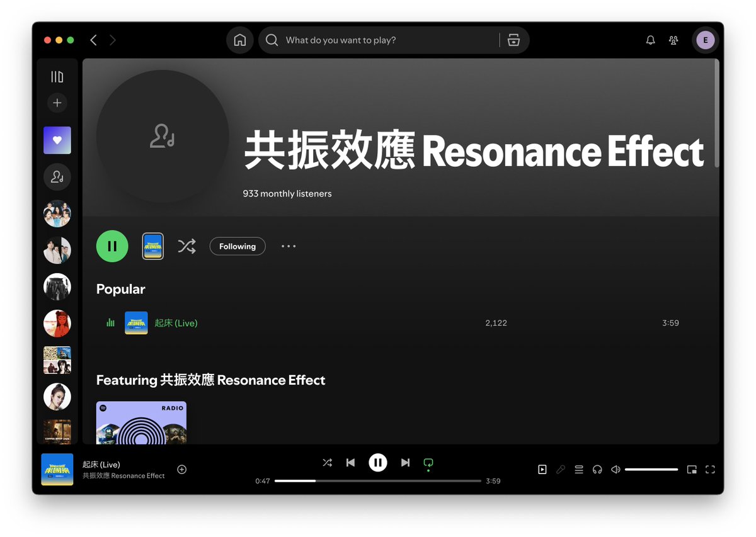Open the sidebar red-haired cartoon artist thumbnail
Image resolution: width=756 pixels, height=537 pixels.
[57, 324]
